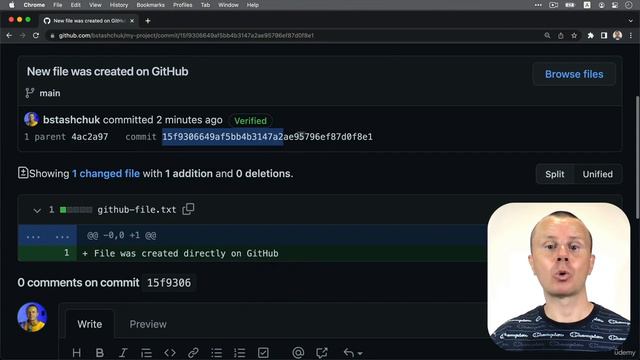Switch the diff view to Split

point(555,174)
